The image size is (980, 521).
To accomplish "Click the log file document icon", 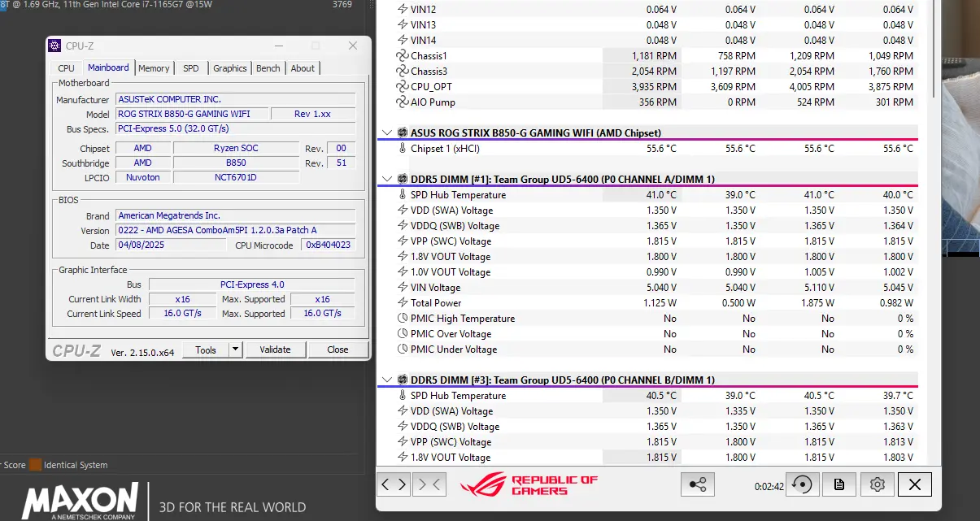I will coord(839,484).
